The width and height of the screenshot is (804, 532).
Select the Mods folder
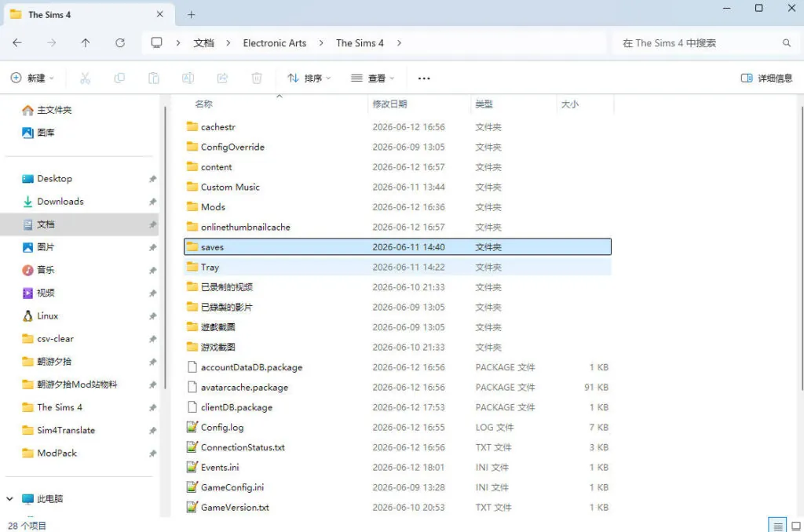click(397, 206)
